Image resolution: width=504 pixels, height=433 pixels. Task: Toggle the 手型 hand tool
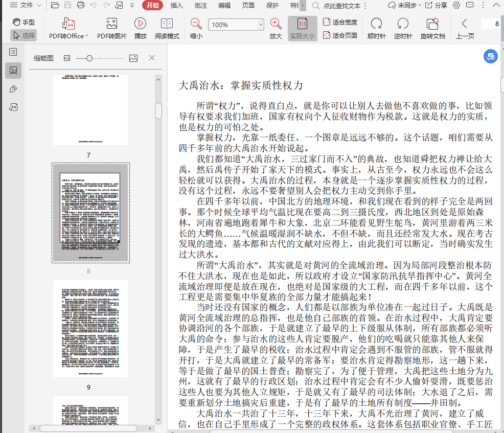click(24, 22)
